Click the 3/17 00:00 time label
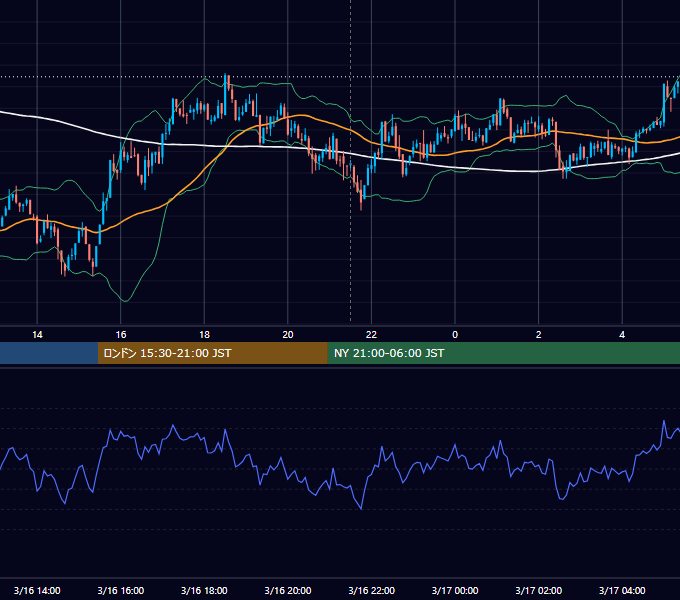The width and height of the screenshot is (680, 600). pyautogui.click(x=455, y=590)
